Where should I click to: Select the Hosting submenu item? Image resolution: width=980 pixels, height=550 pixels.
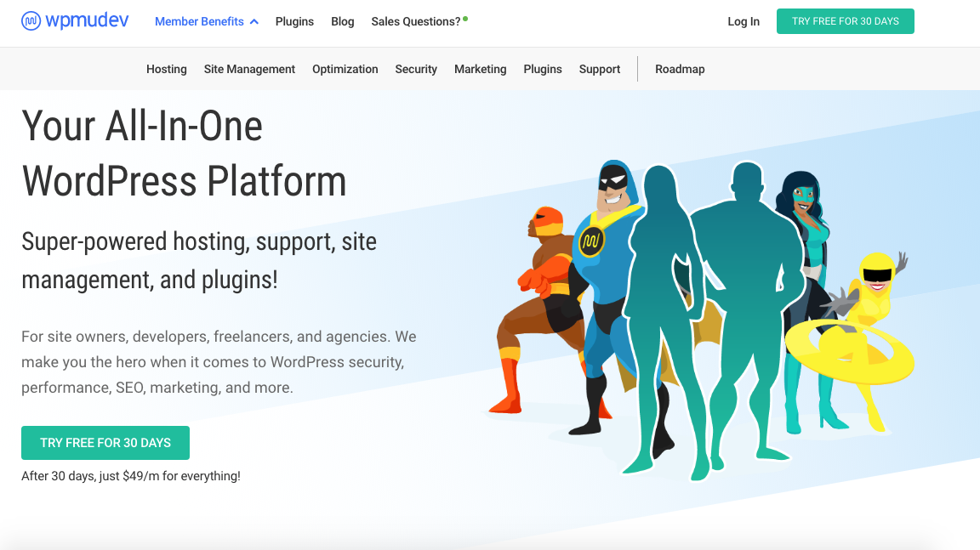[x=167, y=69]
